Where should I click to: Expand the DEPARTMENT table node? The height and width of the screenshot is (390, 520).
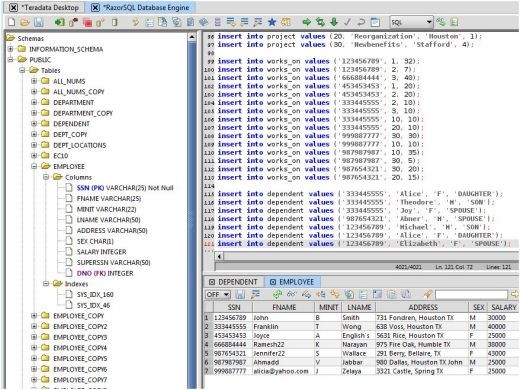(34, 102)
